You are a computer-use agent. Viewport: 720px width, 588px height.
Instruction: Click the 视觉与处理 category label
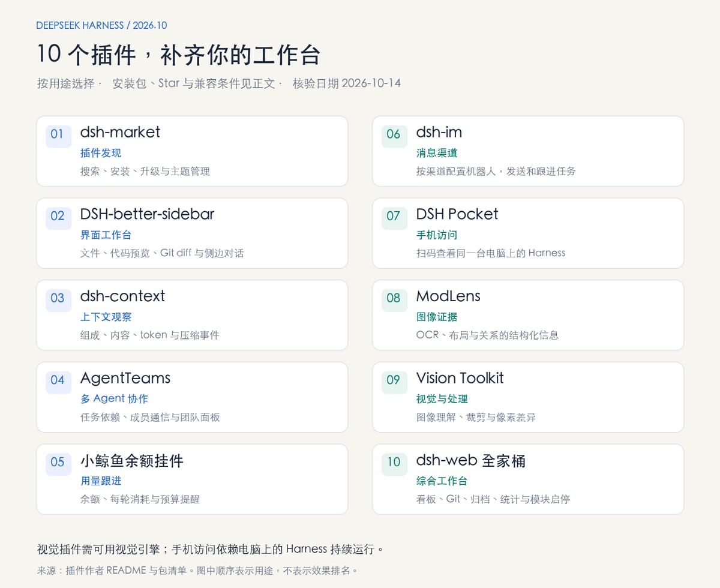[442, 399]
